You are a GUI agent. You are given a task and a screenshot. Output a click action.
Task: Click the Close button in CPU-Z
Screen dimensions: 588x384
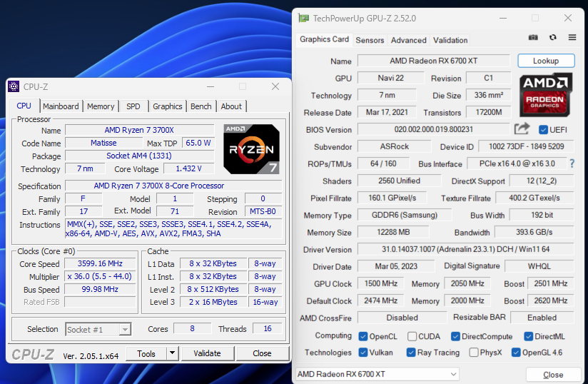coord(262,353)
